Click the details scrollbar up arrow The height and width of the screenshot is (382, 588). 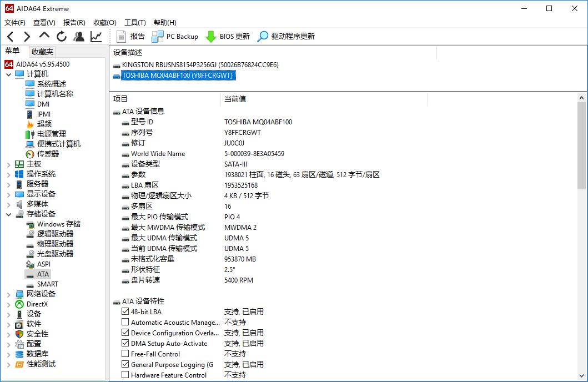tap(582, 98)
